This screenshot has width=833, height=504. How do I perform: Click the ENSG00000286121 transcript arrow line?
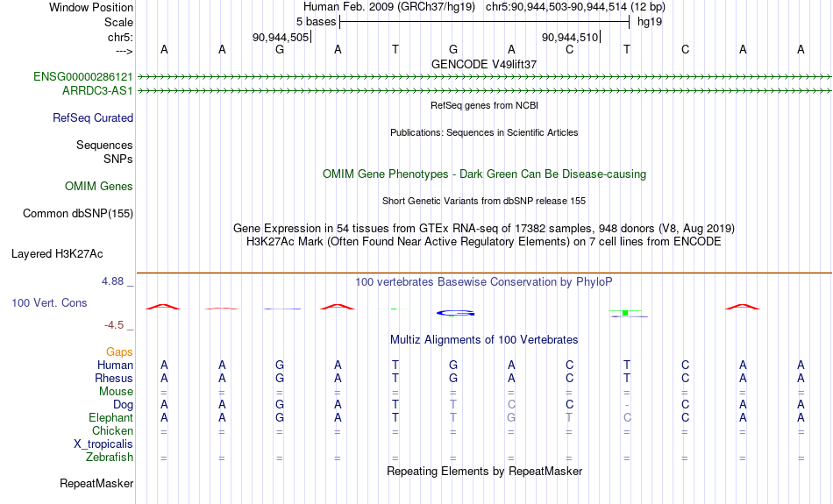pyautogui.click(x=484, y=77)
